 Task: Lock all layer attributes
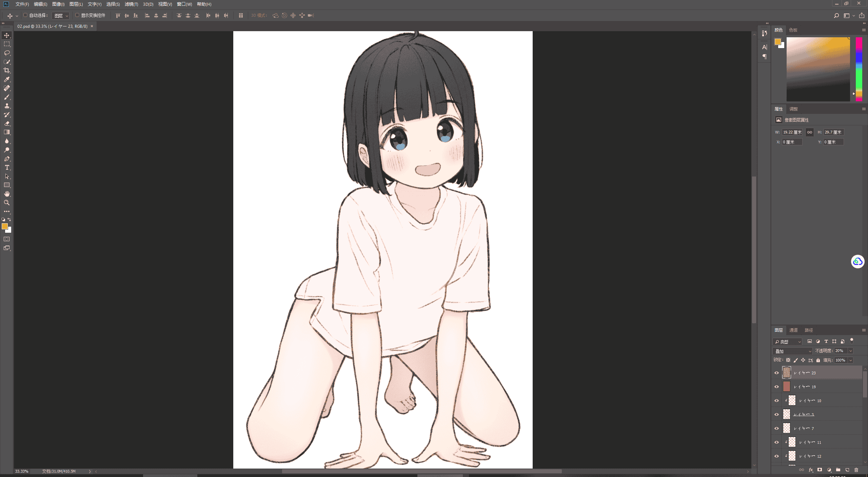tap(818, 360)
